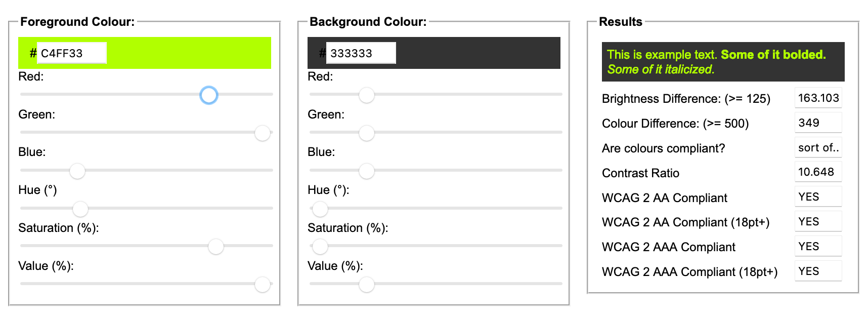The width and height of the screenshot is (868, 315).
Task: Click the lime green foreground colour swatch
Action: click(x=145, y=53)
